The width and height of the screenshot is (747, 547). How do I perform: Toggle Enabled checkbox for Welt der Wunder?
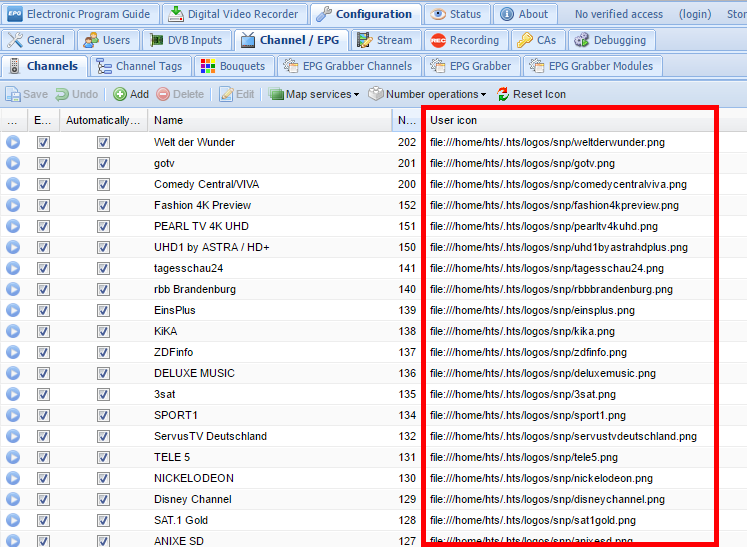[x=43, y=142]
